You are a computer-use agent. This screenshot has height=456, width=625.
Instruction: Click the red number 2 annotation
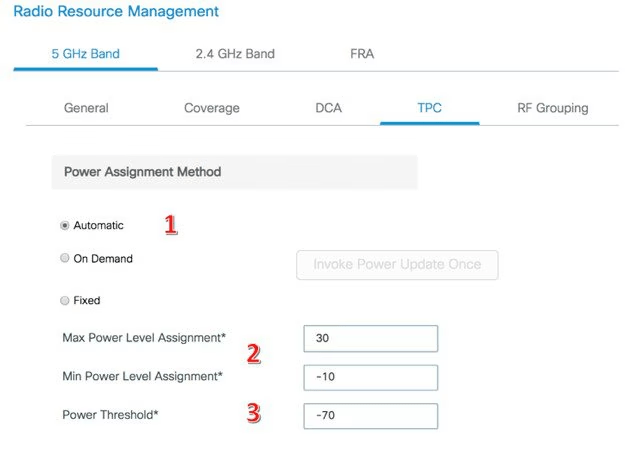point(253,354)
